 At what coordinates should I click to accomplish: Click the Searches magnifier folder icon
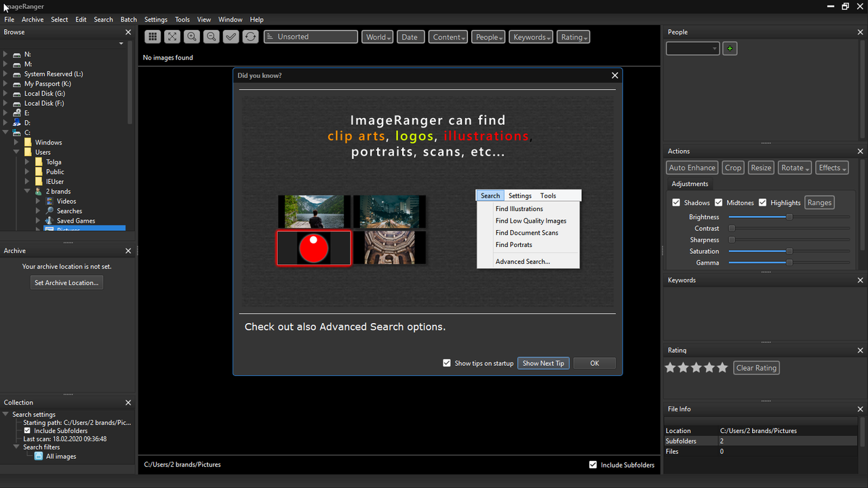tap(50, 211)
